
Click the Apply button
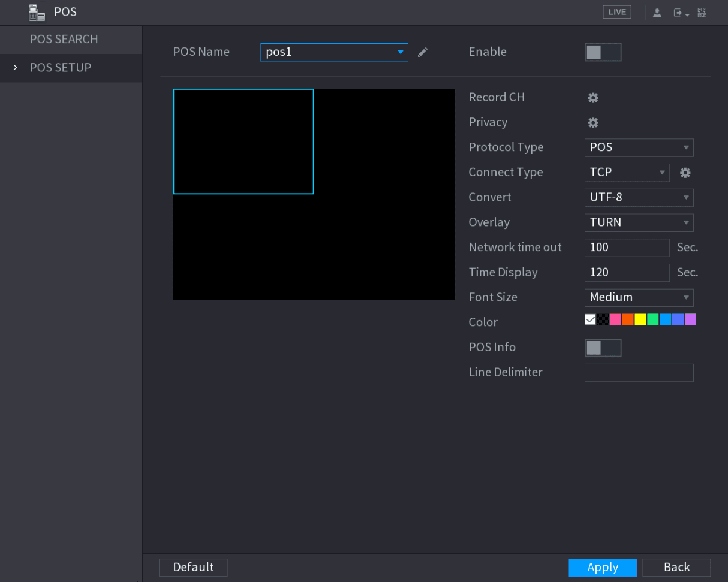tap(603, 567)
